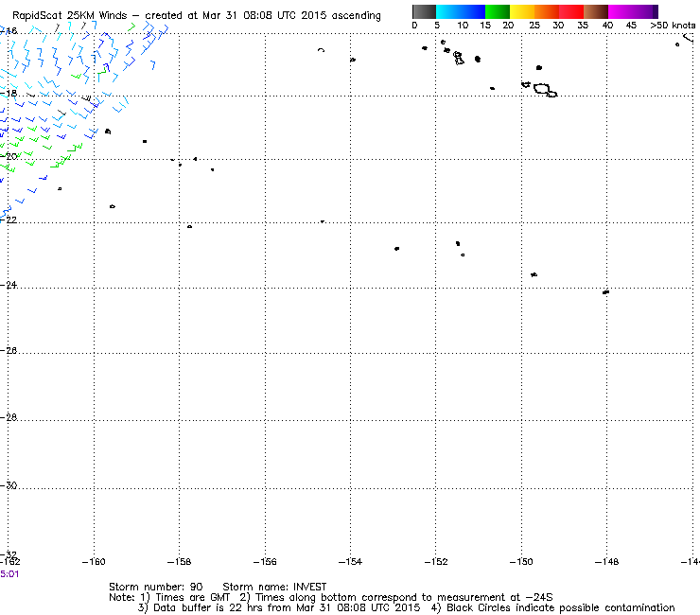This screenshot has width=700, height=615.
Task: Click the latitude label -30
Action: point(9,485)
